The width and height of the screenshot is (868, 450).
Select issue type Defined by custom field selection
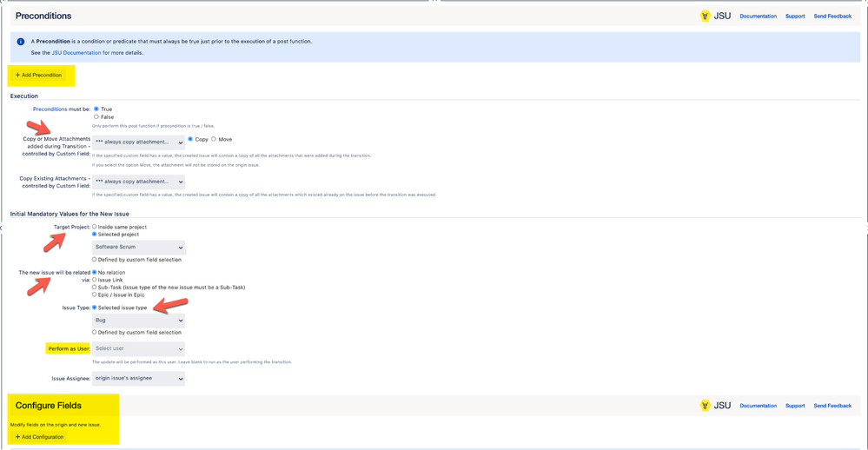(94, 332)
